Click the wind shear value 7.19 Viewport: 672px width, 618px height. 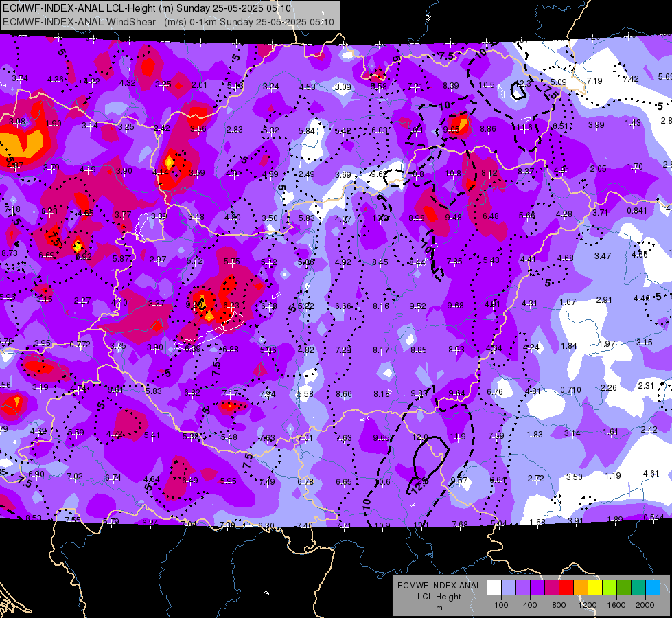(594, 80)
